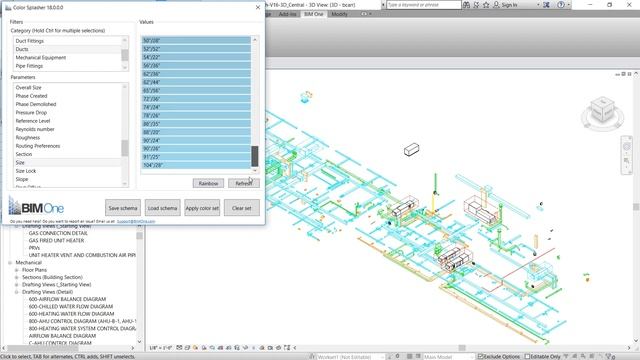Click the Editing Requests icon in status bar
This screenshot has height=360, width=640.
(x=389, y=356)
